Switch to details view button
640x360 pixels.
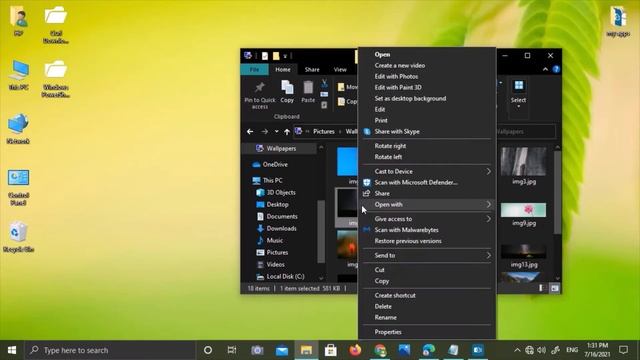pos(542,288)
